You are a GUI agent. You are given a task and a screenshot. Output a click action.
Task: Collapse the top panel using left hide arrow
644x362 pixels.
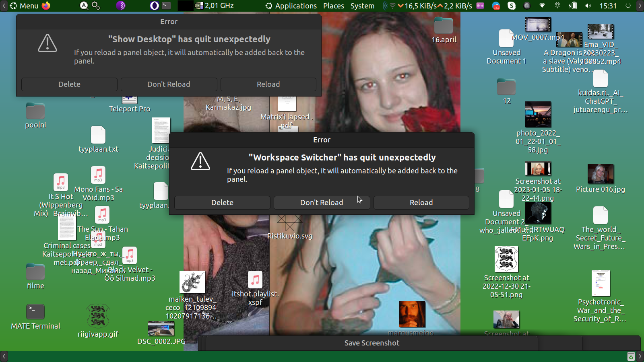click(4, 6)
